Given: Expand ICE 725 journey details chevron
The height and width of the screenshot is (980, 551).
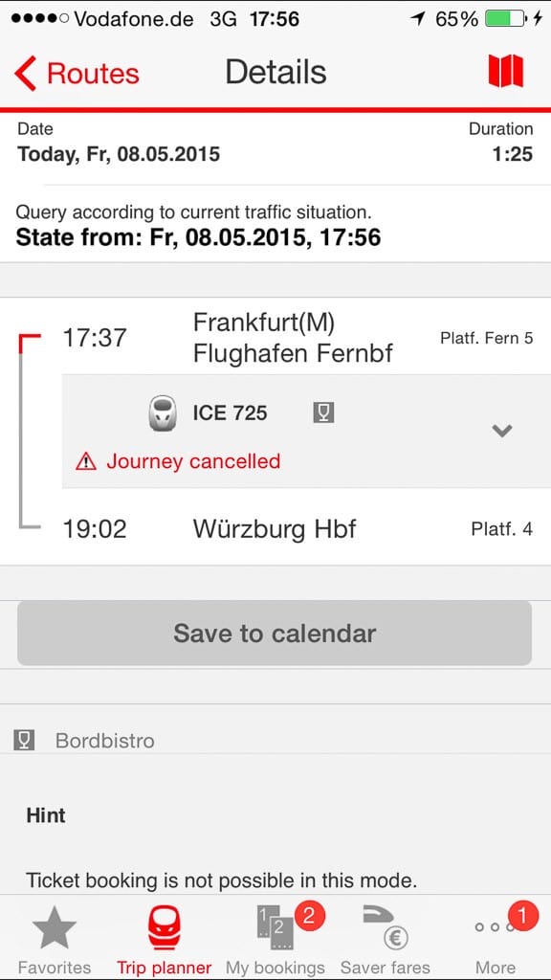Looking at the screenshot, I should coord(501,430).
